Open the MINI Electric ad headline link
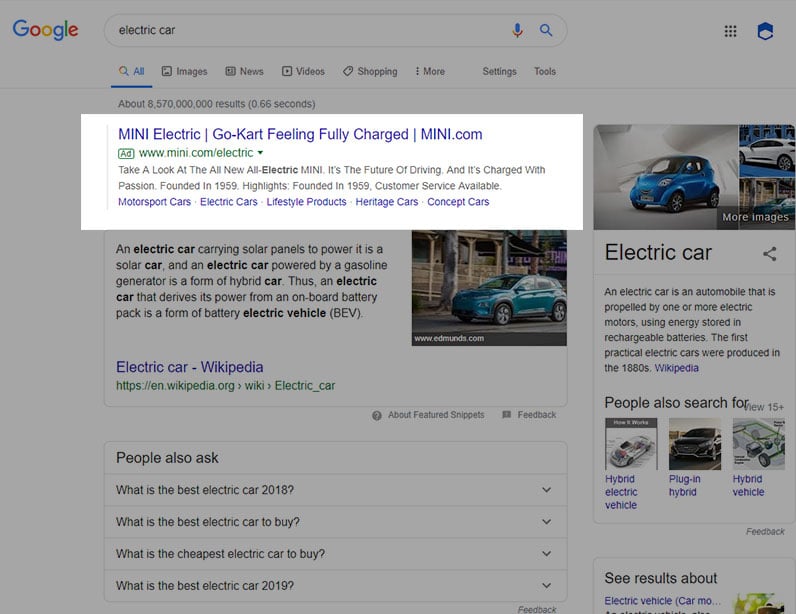 point(300,134)
